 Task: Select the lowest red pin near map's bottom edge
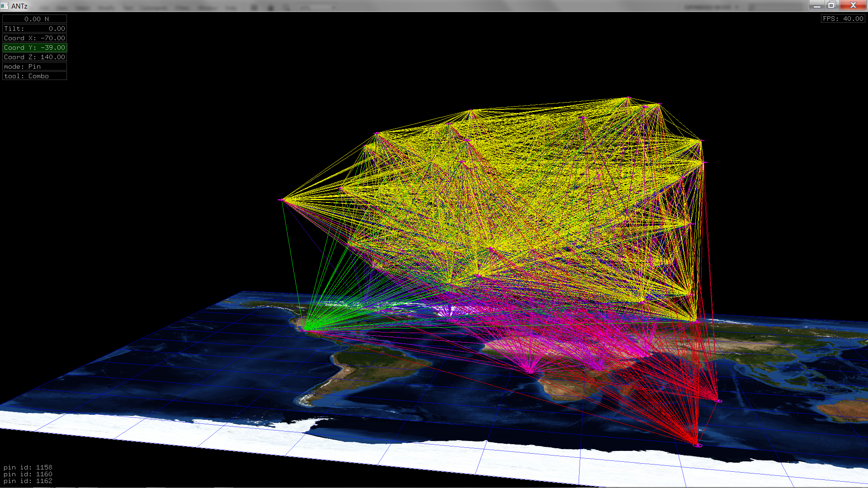click(698, 445)
